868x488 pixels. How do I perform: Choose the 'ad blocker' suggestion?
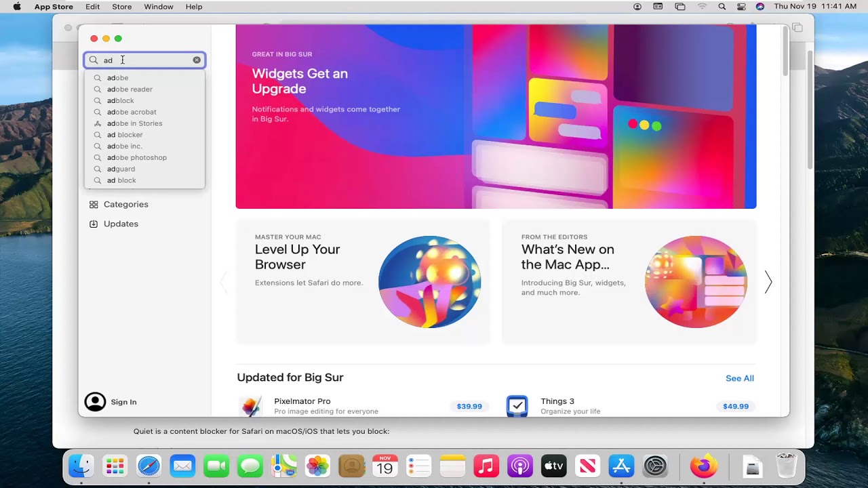144,135
